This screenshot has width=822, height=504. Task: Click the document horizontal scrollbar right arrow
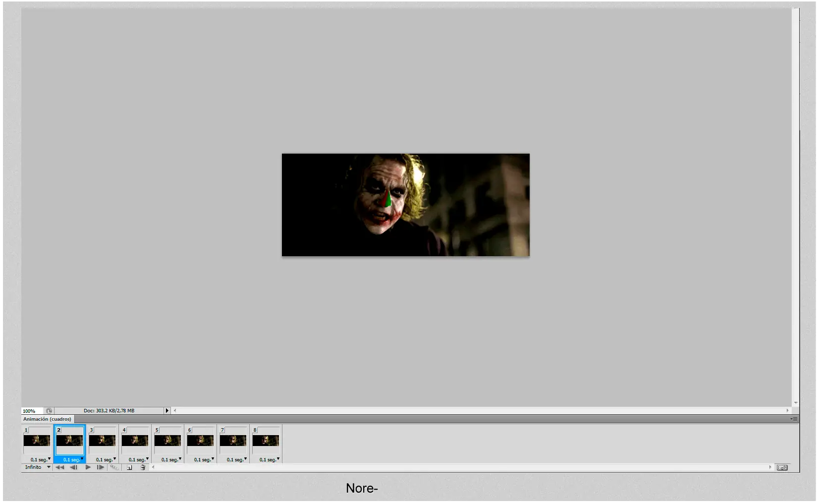787,411
